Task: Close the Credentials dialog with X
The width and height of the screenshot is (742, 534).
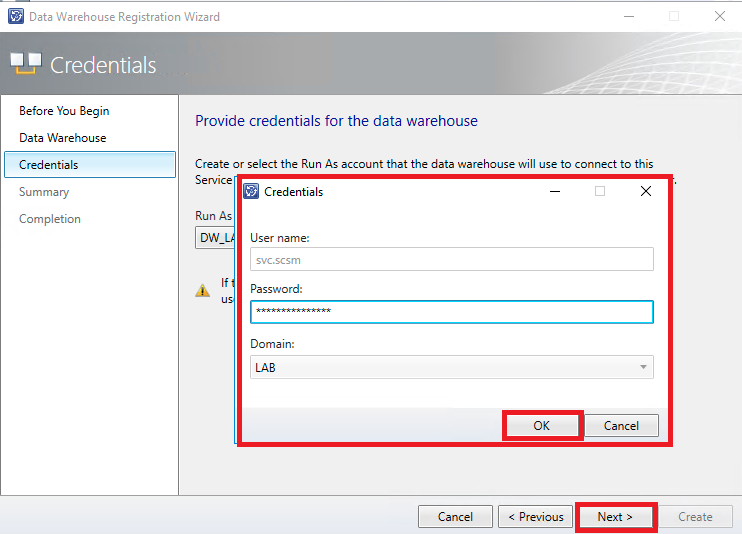Action: 645,191
